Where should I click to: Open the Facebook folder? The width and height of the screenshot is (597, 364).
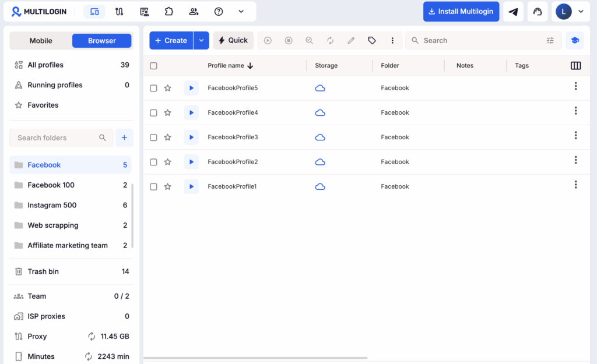click(71, 165)
